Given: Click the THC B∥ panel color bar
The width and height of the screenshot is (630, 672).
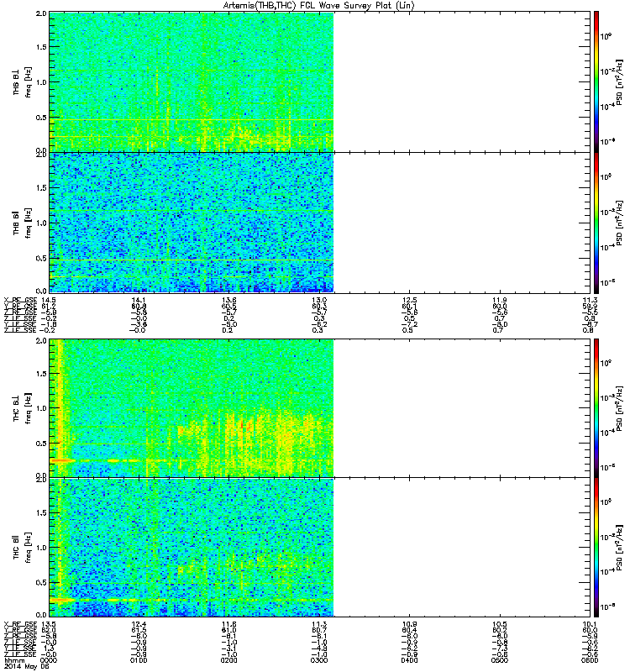Looking at the screenshot, I should pos(596,548).
